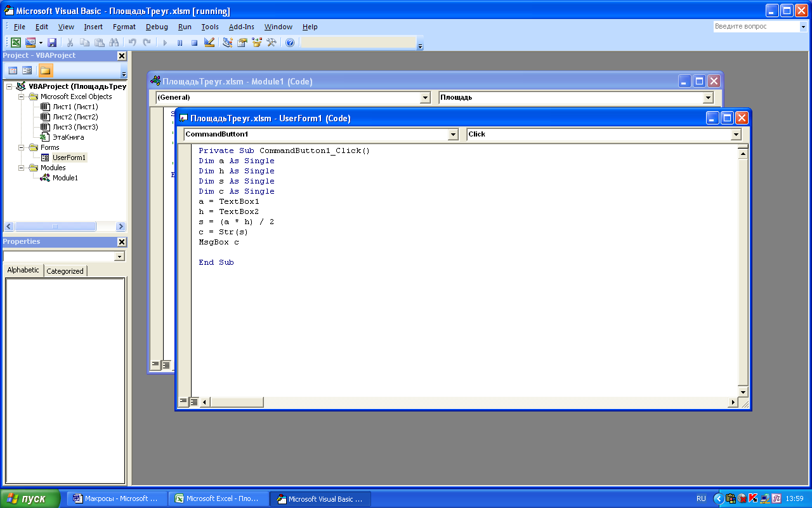Image resolution: width=812 pixels, height=508 pixels.
Task: Click up arrow of UserForm1 code scrollbar
Action: 743,154
